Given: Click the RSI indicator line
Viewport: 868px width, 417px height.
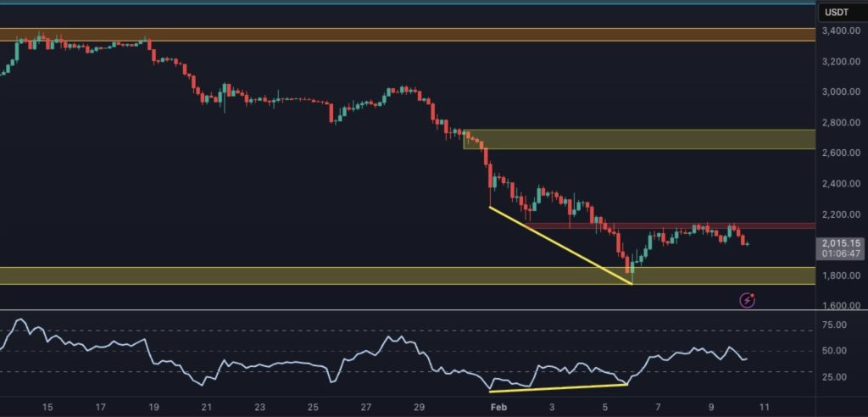Looking at the screenshot, I should pos(254,364).
